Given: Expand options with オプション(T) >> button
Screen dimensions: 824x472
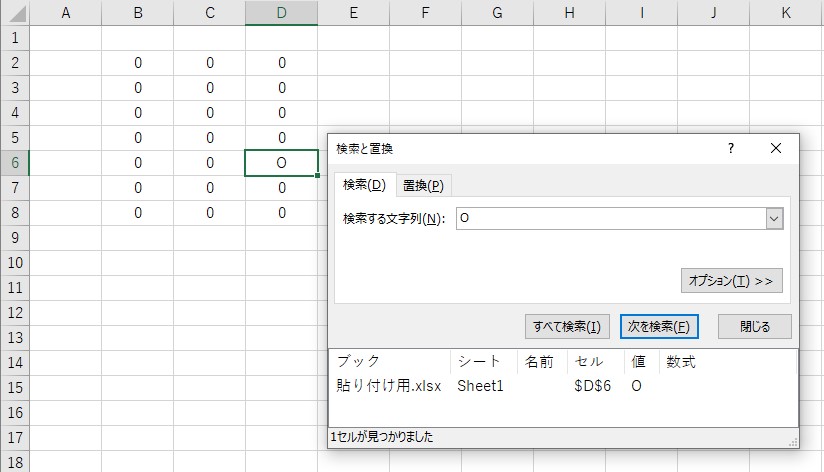Looking at the screenshot, I should click(x=731, y=281).
